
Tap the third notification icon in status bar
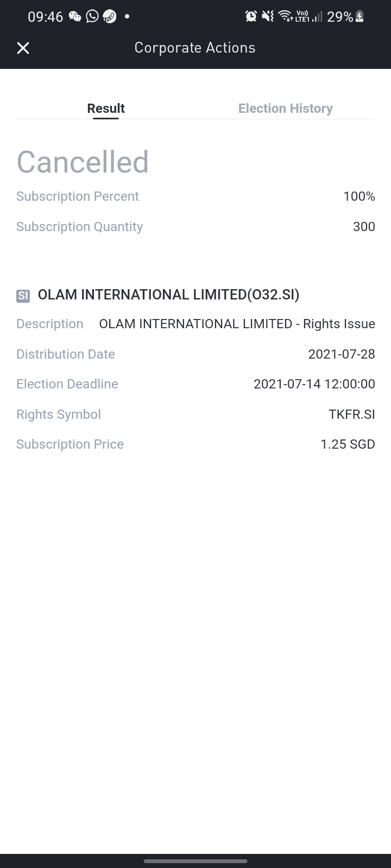[110, 17]
